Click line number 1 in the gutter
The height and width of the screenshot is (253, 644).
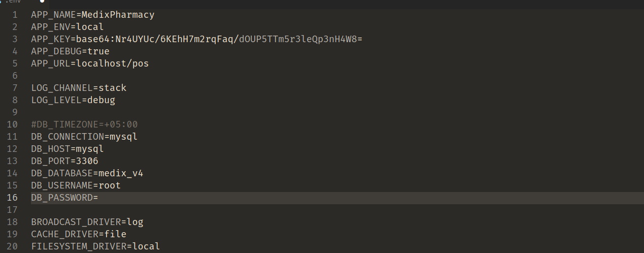tap(15, 15)
